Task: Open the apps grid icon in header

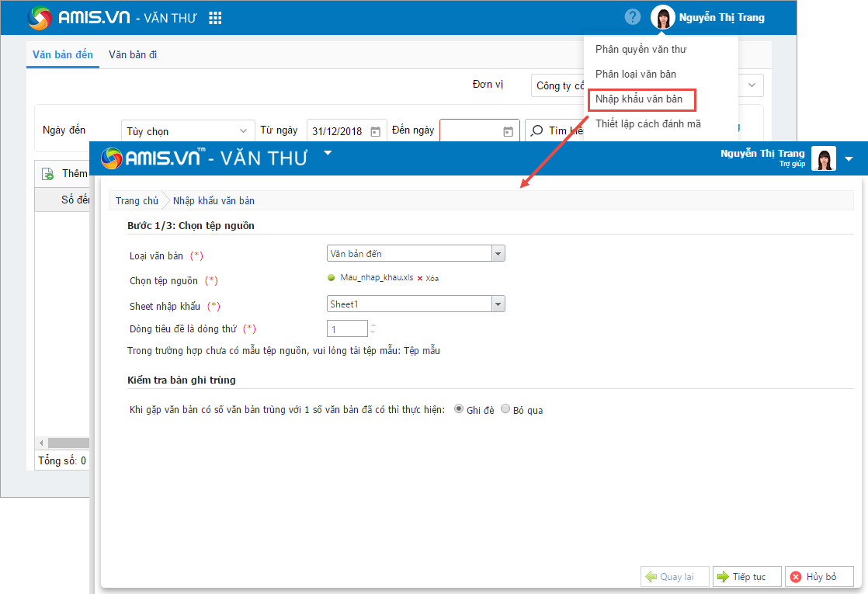Action: pos(216,18)
